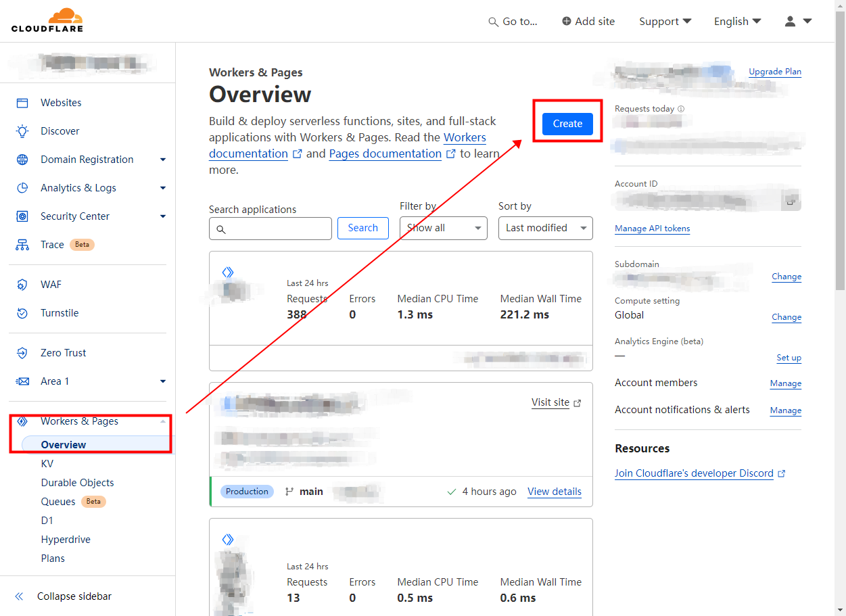Image resolution: width=846 pixels, height=616 pixels.
Task: Open Manage API tokens link
Action: 652,229
